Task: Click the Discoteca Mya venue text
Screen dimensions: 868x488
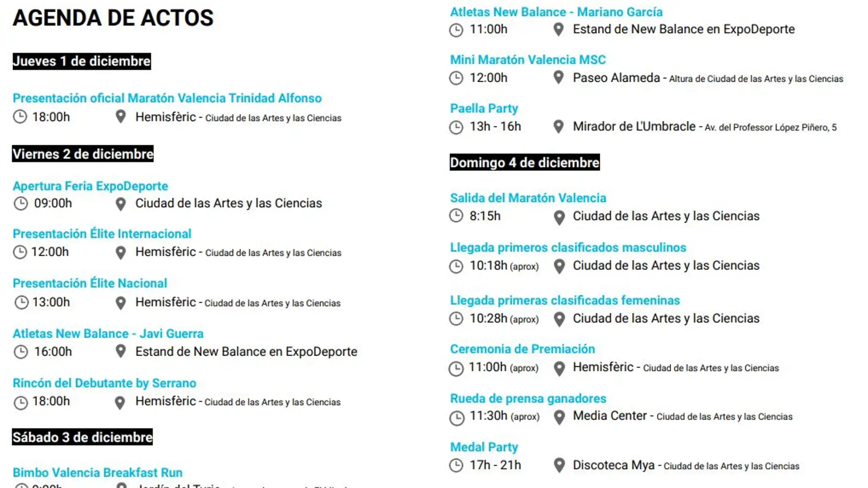Action: click(x=614, y=465)
